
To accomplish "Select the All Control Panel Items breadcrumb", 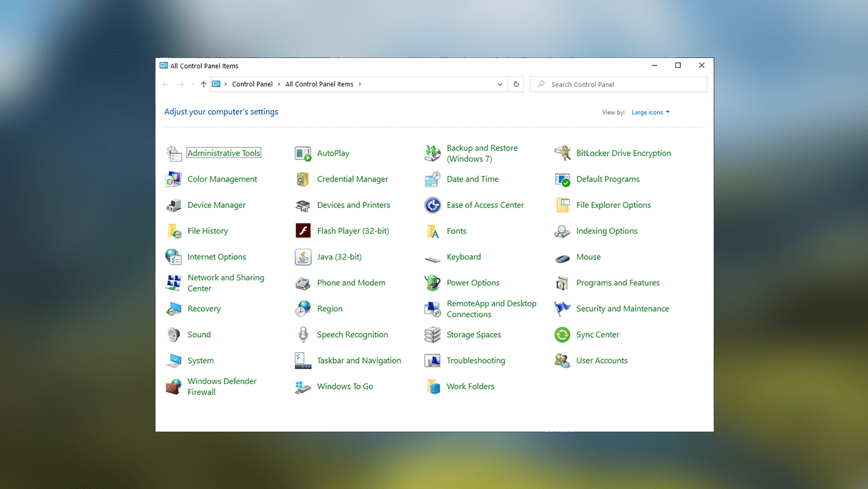I will 319,85.
